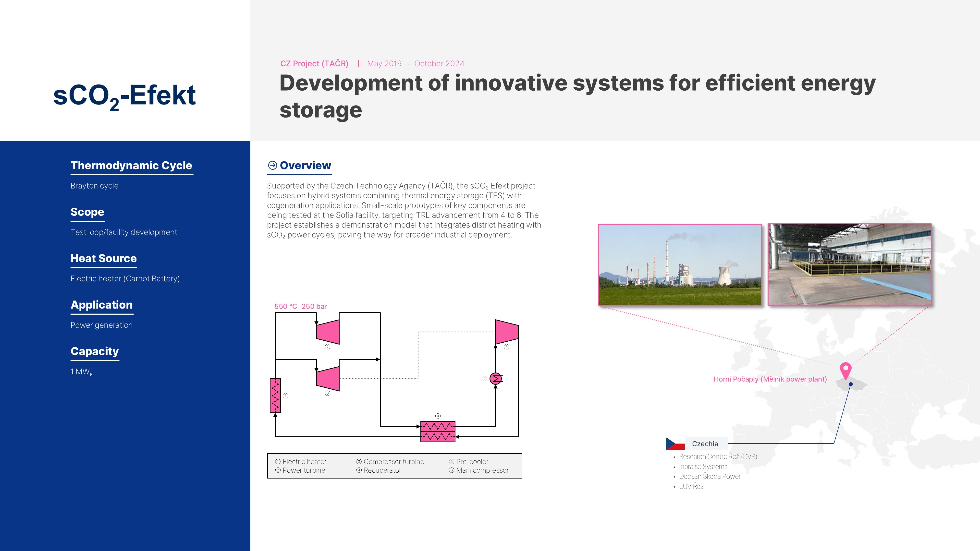
Task: Click the Capacity heading
Action: [95, 351]
